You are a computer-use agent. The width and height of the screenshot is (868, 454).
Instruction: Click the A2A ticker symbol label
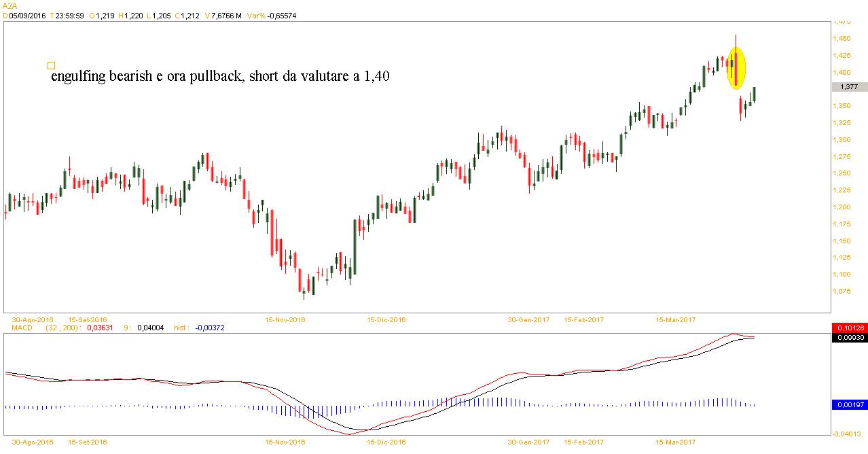11,5
